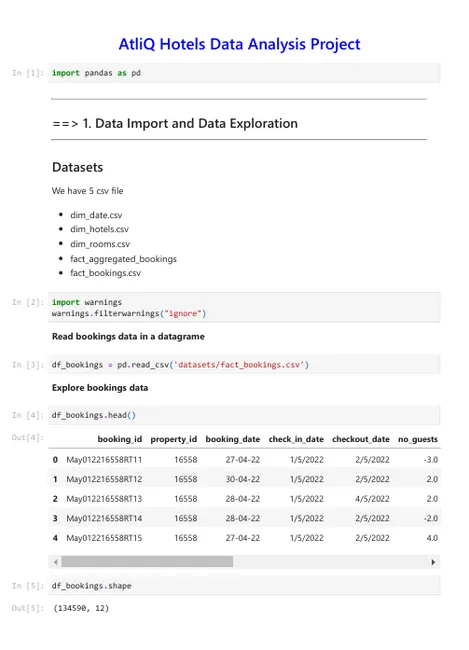Viewport: 469px width, 650px height.
Task: Click the In [2] cell prompt
Action: pyautogui.click(x=28, y=302)
